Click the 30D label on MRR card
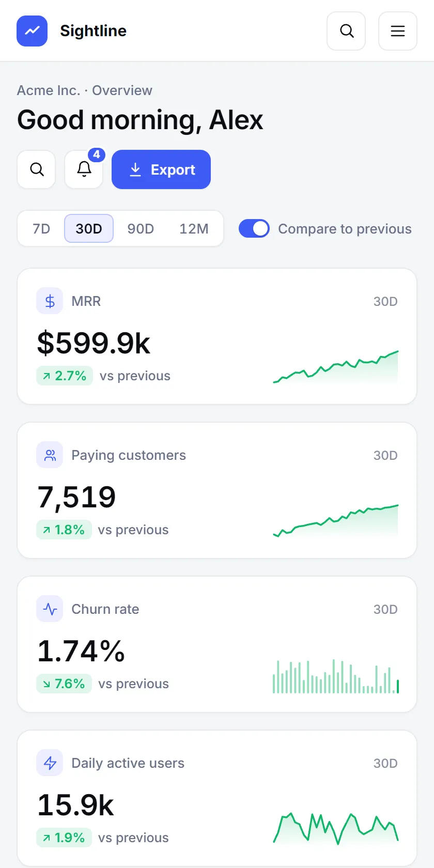Image resolution: width=434 pixels, height=868 pixels. [x=385, y=301]
